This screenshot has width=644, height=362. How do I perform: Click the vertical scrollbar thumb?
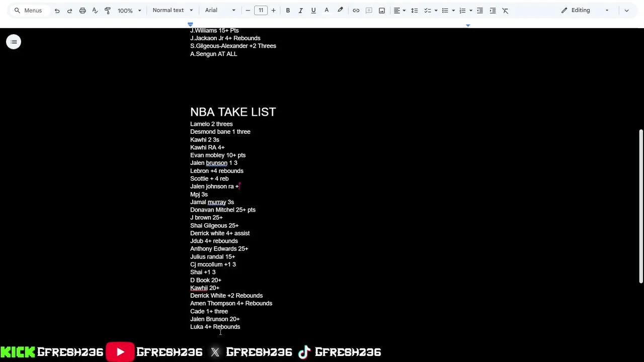tap(640, 206)
